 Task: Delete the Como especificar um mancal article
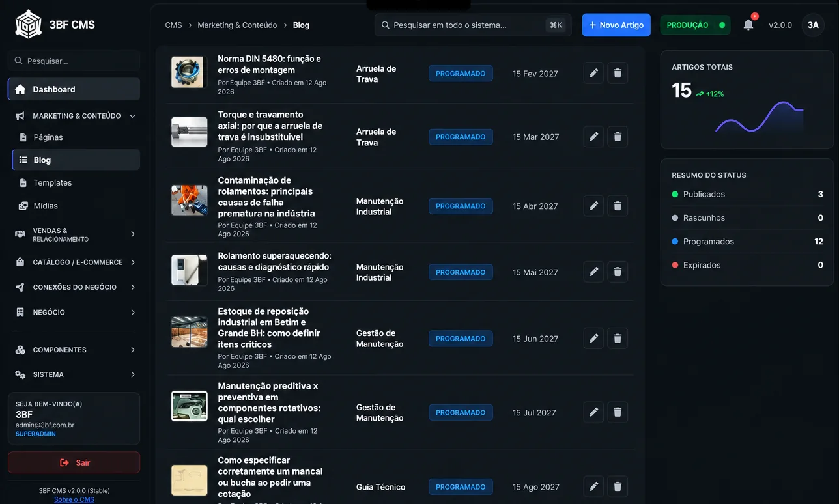click(618, 486)
